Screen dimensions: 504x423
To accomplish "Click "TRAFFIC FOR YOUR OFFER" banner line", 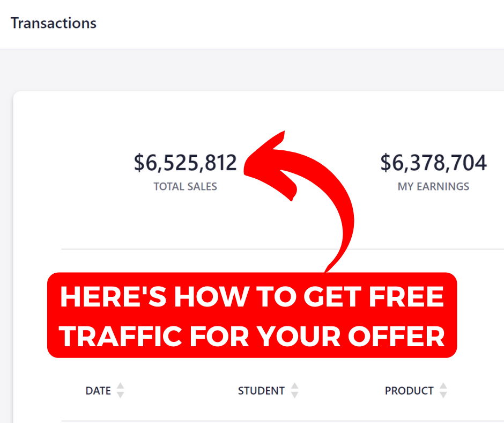I will (x=252, y=337).
